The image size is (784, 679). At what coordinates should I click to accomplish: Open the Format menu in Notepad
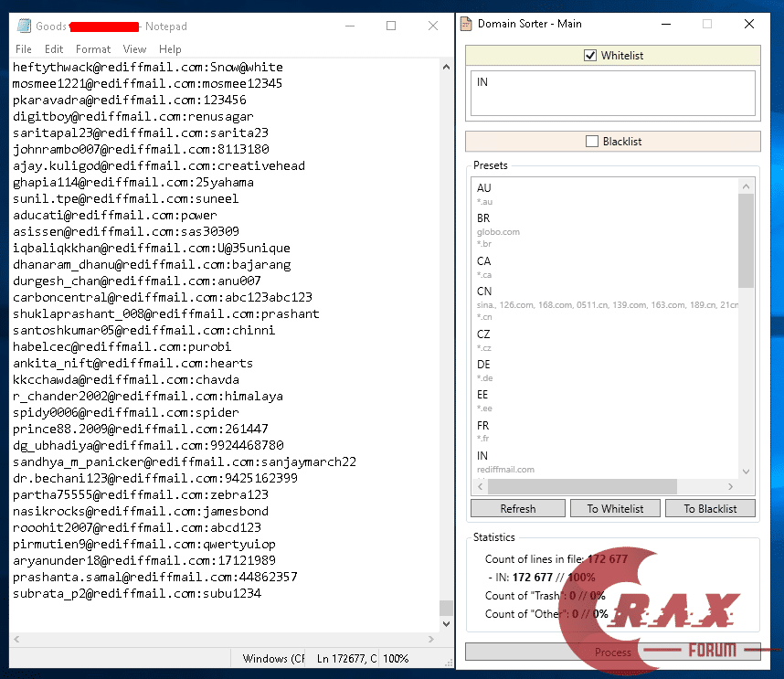point(92,49)
